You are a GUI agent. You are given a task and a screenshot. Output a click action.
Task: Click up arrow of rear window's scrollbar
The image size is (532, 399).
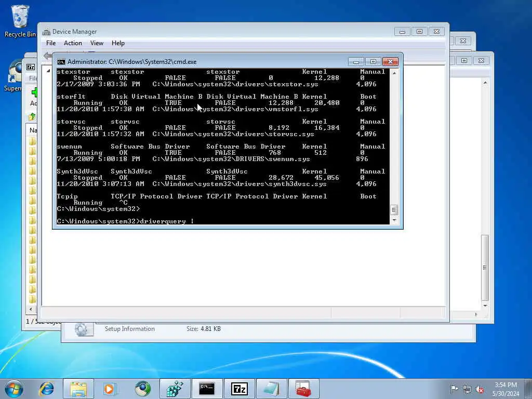485,83
